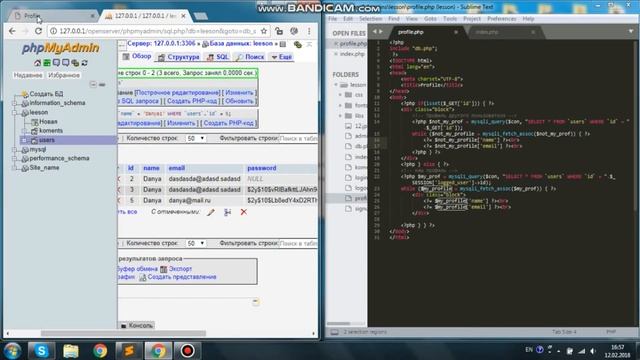Image resolution: width=640 pixels, height=360 pixels.
Task: Select koments table in tree
Action: pyautogui.click(x=51, y=131)
